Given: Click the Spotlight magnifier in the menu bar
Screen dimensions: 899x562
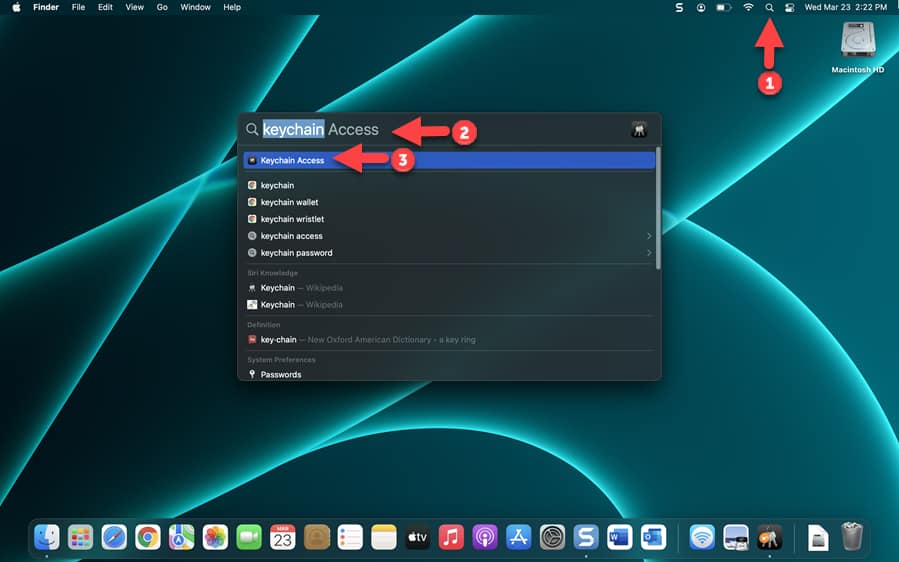Looking at the screenshot, I should pyautogui.click(x=769, y=7).
